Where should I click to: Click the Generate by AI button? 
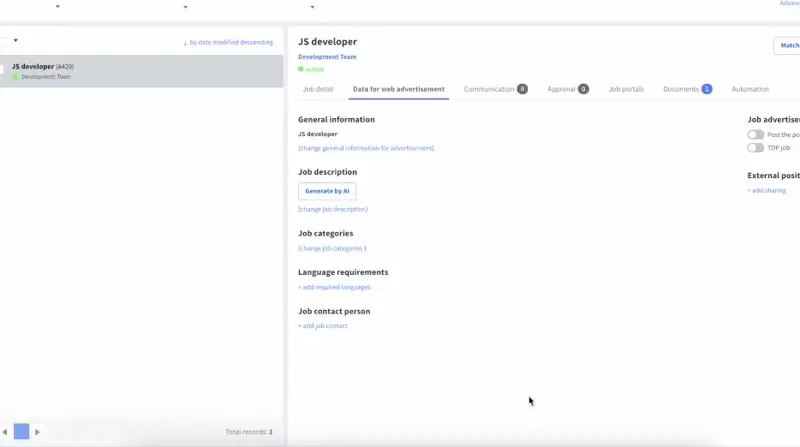(x=327, y=190)
